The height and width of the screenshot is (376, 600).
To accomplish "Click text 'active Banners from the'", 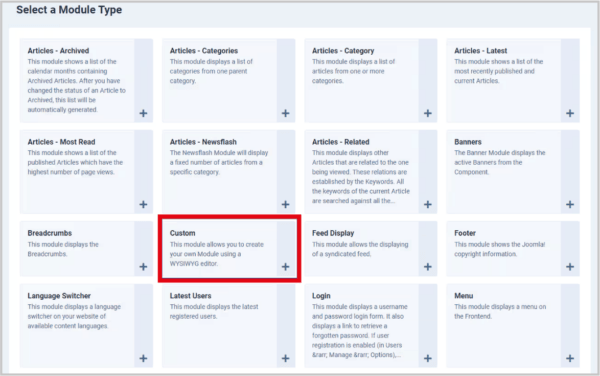I will point(488,163).
